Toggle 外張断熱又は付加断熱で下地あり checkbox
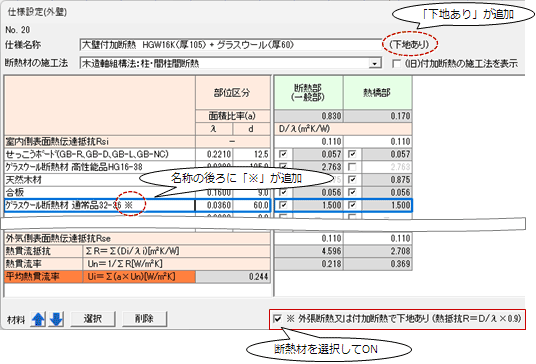The height and width of the screenshot is (364, 536). [x=277, y=319]
